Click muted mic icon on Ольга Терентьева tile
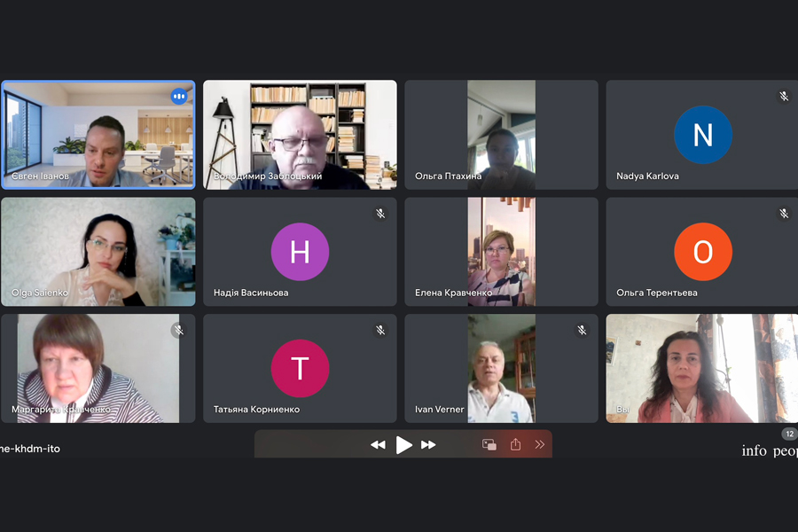Screen dimensions: 798x532 [x=784, y=214]
